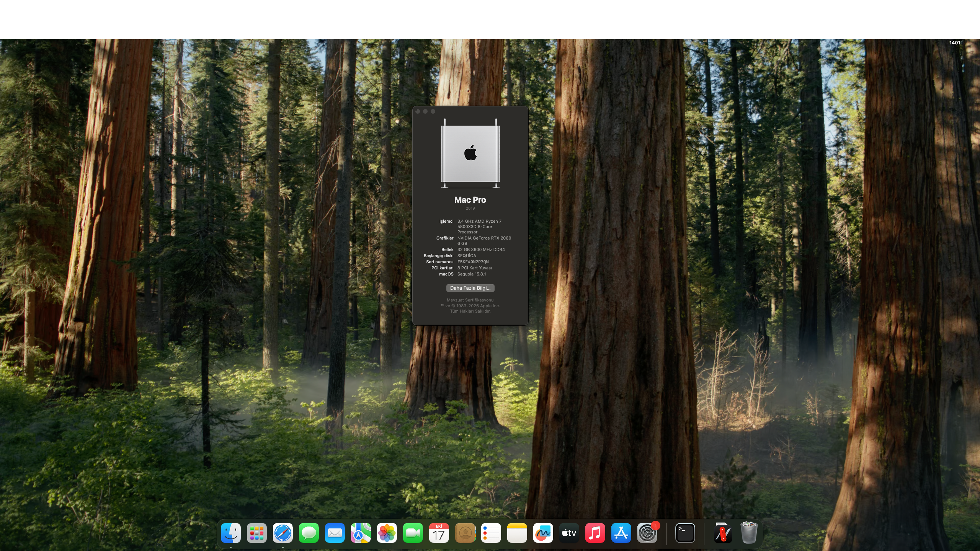Click the 32 GB 3600 MHz DDR4 value
Image resolution: width=980 pixels, height=551 pixels.
pyautogui.click(x=481, y=249)
